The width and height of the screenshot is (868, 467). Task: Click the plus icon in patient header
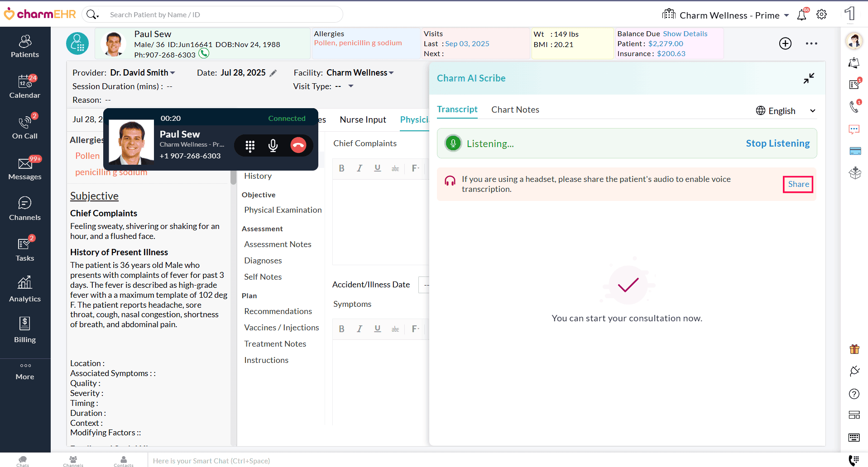(x=785, y=43)
